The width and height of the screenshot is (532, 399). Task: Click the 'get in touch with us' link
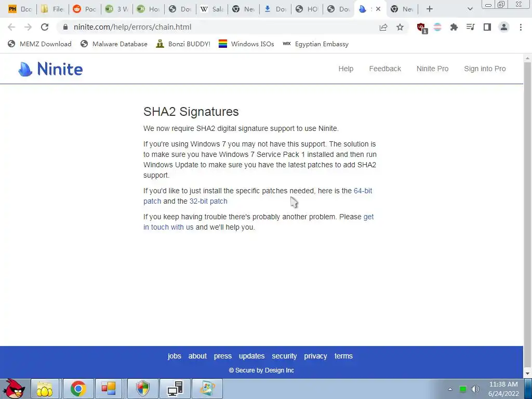point(168,228)
